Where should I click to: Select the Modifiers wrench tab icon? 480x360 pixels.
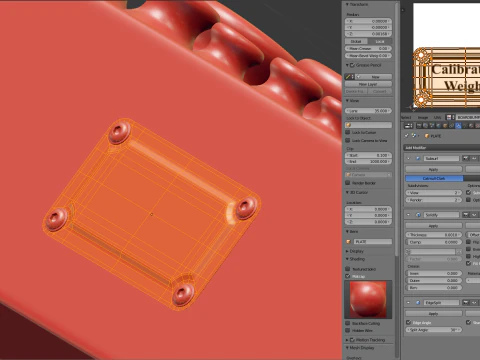point(458,126)
